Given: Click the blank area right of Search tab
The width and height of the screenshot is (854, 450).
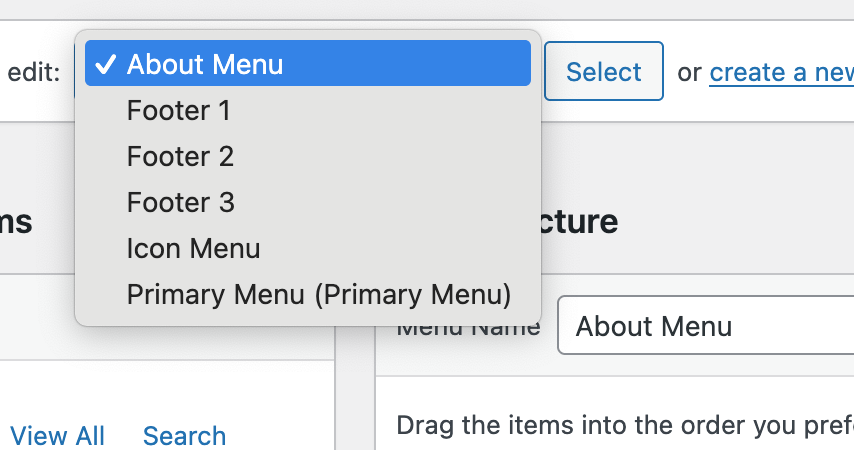Looking at the screenshot, I should [x=285, y=436].
